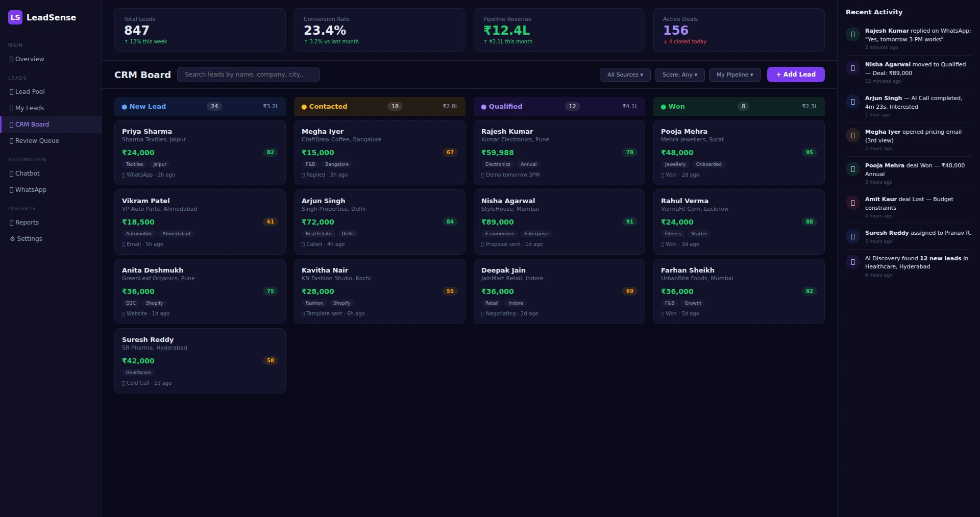Open the All Sources dropdown
The height and width of the screenshot is (517, 980).
click(x=625, y=75)
